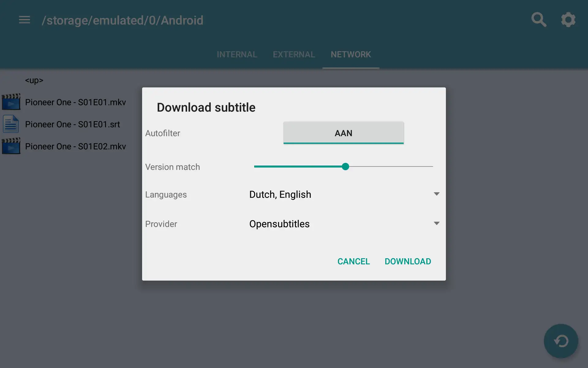Screen dimensions: 588x368
Task: Expand the Provider dropdown arrow
Action: click(x=436, y=223)
